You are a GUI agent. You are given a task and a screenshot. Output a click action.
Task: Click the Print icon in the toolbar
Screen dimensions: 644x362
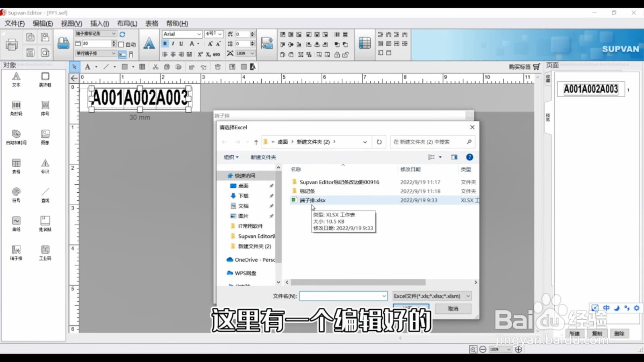12,45
